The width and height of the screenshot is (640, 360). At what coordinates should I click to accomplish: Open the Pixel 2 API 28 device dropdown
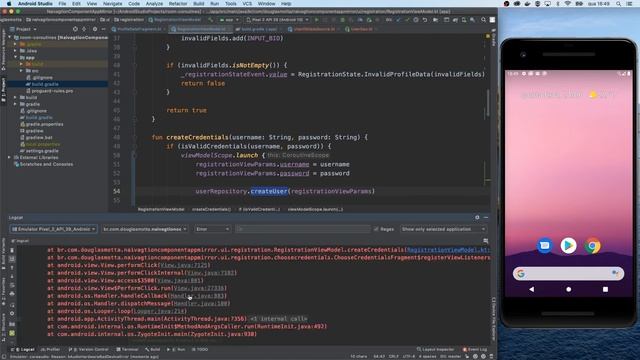[277, 20]
